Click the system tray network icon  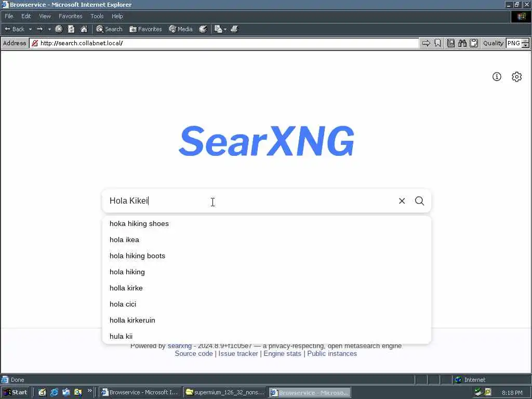[478, 392]
